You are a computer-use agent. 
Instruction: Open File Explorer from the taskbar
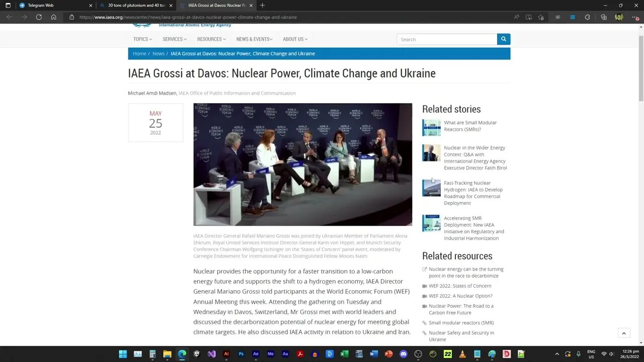pos(167,354)
